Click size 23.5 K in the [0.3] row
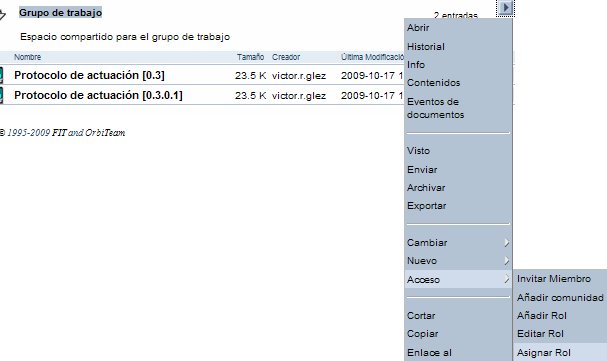 pyautogui.click(x=250, y=76)
